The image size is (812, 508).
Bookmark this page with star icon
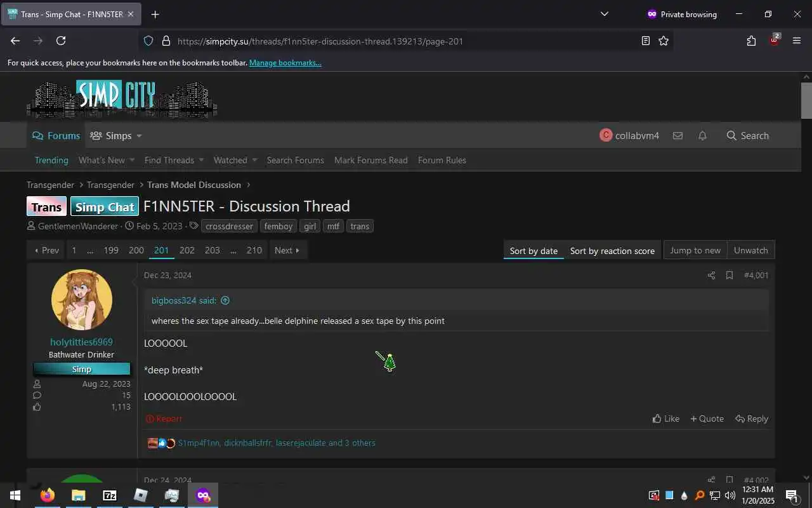tap(664, 41)
